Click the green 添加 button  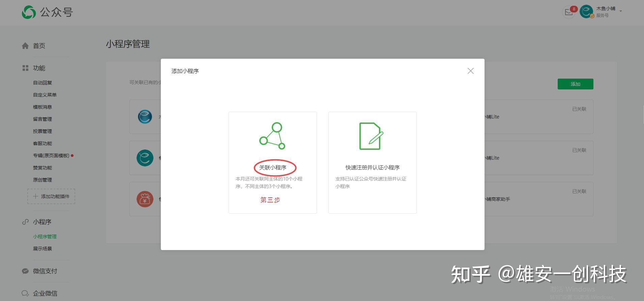[576, 84]
